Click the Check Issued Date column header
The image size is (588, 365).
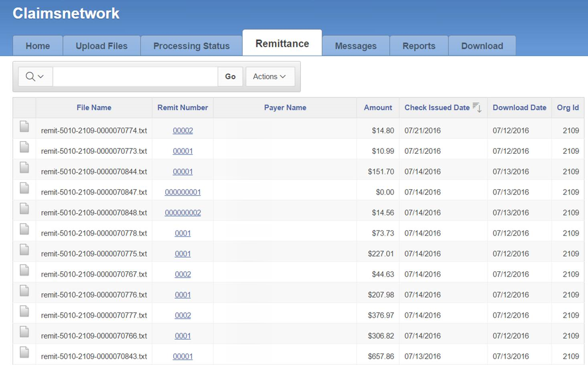coord(437,107)
